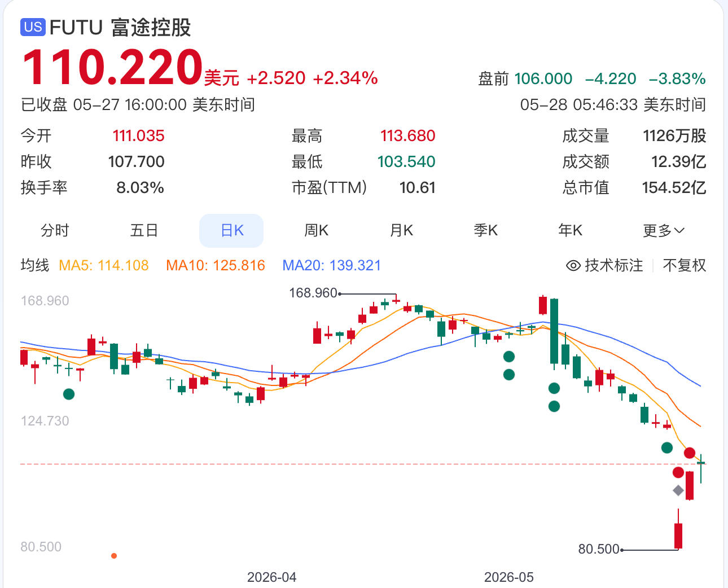Click the price change +2.520
The image size is (728, 588).
click(x=276, y=78)
